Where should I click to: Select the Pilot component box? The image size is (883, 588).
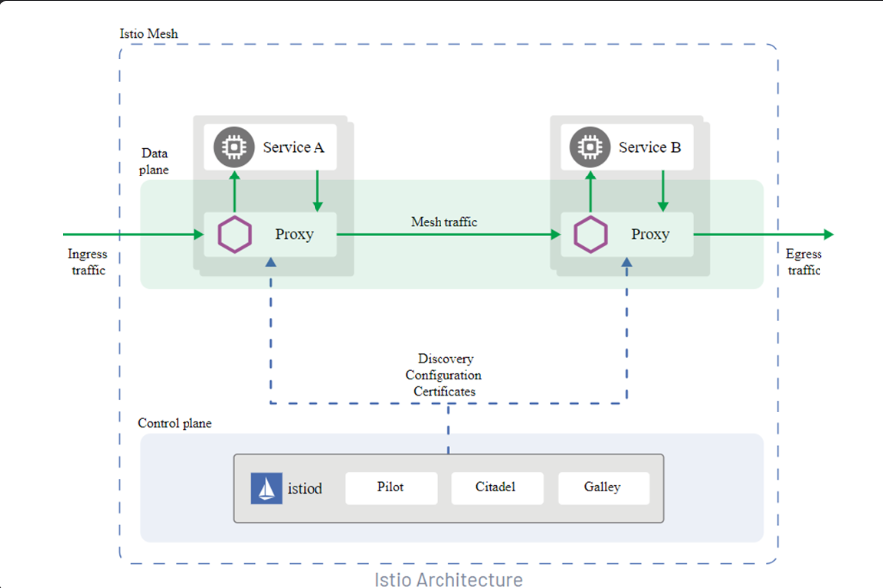tap(391, 488)
